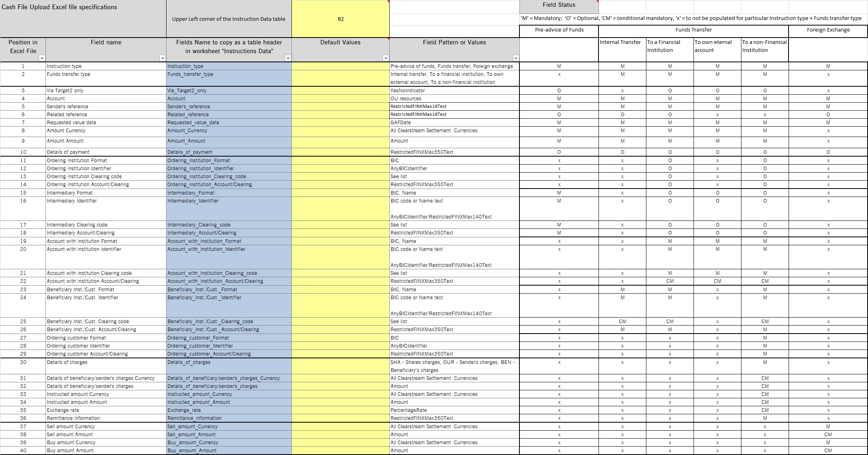The image size is (868, 455).
Task: Click the To a non-Financial Institution header
Action: (765, 50)
